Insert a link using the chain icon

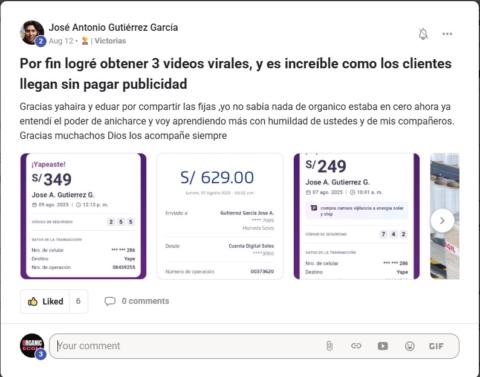(356, 346)
